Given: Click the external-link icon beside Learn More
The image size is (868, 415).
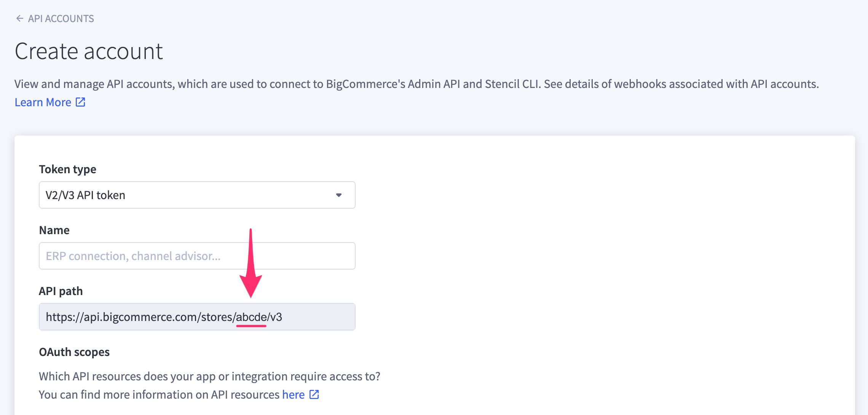Looking at the screenshot, I should click(x=80, y=102).
